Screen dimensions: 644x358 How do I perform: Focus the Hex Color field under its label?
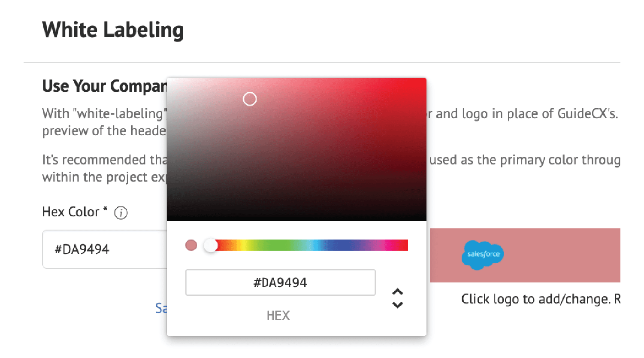(105, 249)
